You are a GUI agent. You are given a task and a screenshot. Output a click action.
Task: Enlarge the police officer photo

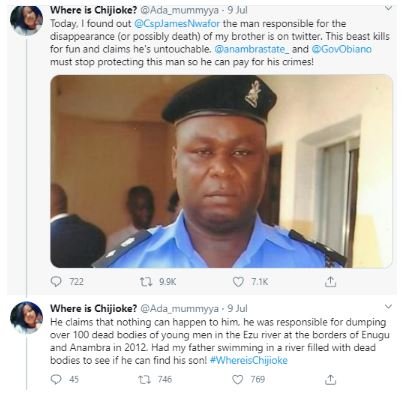coord(221,171)
